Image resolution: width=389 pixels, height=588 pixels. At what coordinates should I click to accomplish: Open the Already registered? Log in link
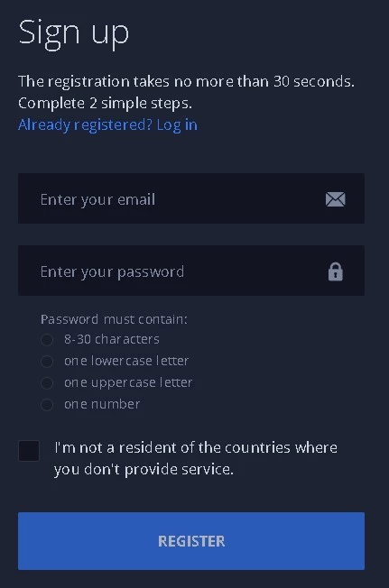coord(107,124)
